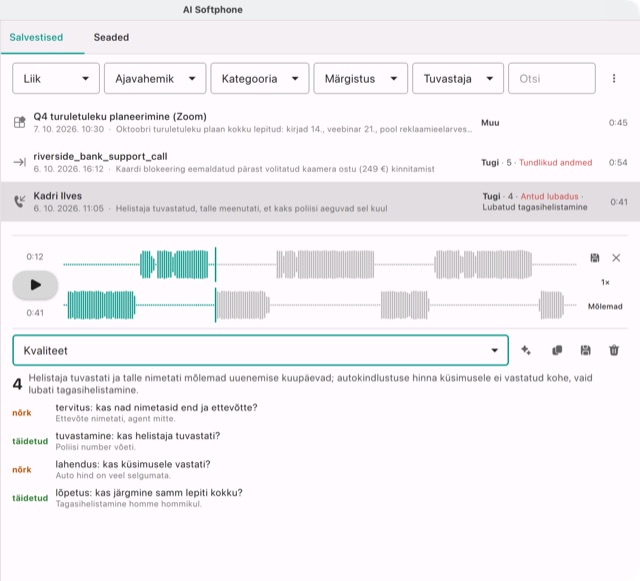Click the Helistaja tuvastati summary text
Screen dimensions: 640x581
[310, 384]
